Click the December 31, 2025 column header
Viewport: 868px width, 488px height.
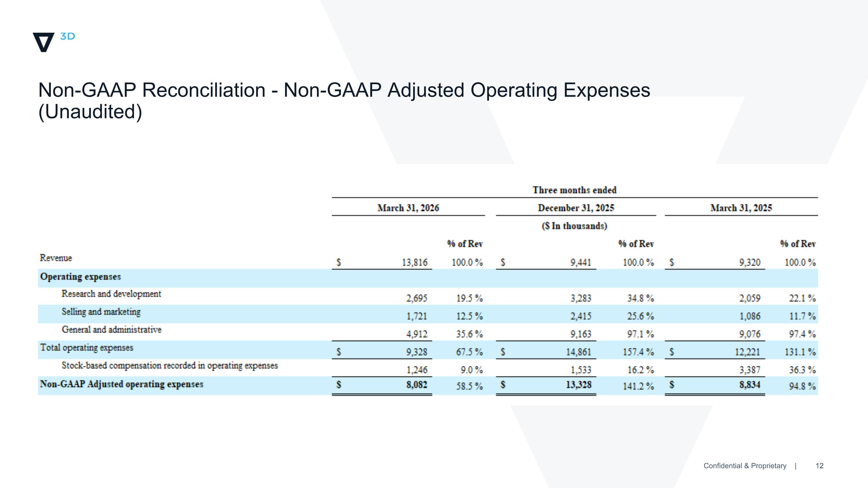click(576, 208)
